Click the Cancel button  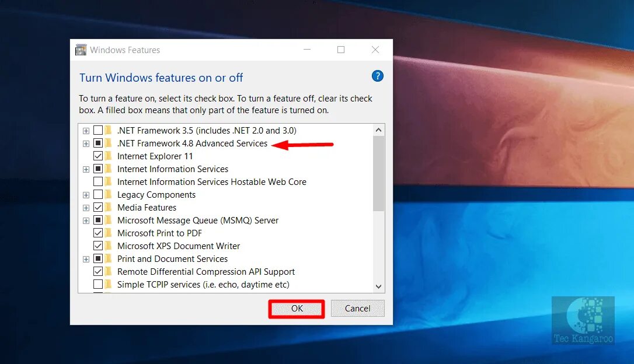(357, 308)
